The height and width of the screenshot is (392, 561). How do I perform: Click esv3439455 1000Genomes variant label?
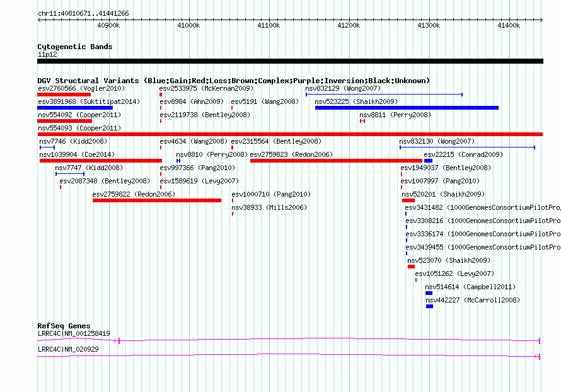tap(483, 247)
